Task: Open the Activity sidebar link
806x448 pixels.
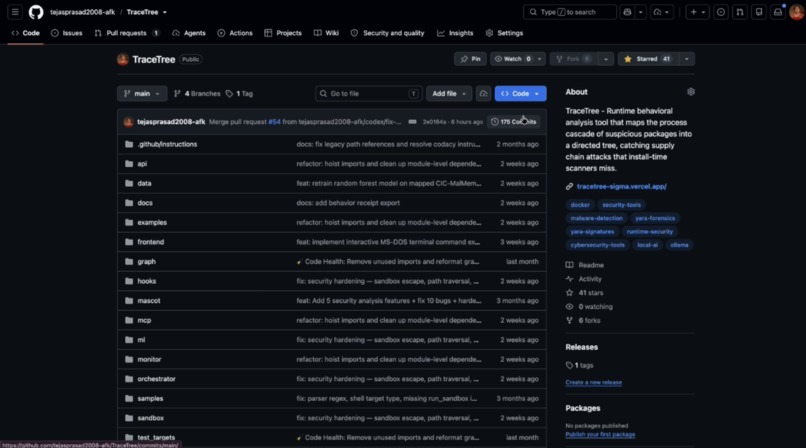Action: point(584,279)
